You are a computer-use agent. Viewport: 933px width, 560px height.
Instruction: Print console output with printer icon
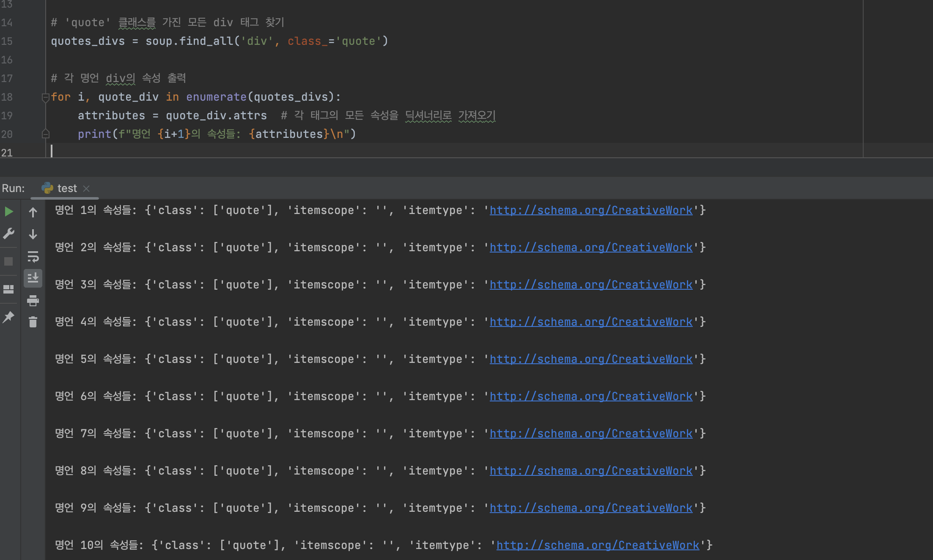(33, 301)
